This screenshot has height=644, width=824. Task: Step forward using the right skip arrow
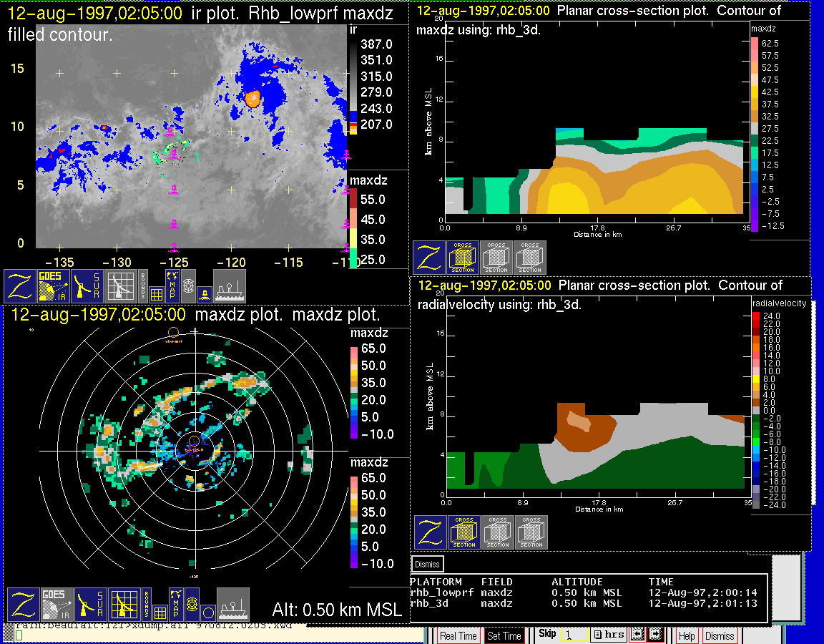coord(654,635)
